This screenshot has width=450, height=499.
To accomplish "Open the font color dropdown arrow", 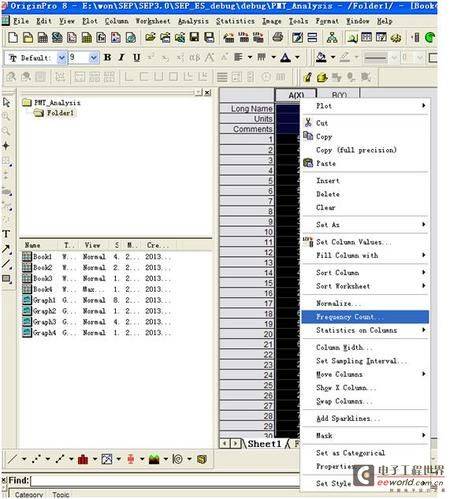I will (x=297, y=57).
